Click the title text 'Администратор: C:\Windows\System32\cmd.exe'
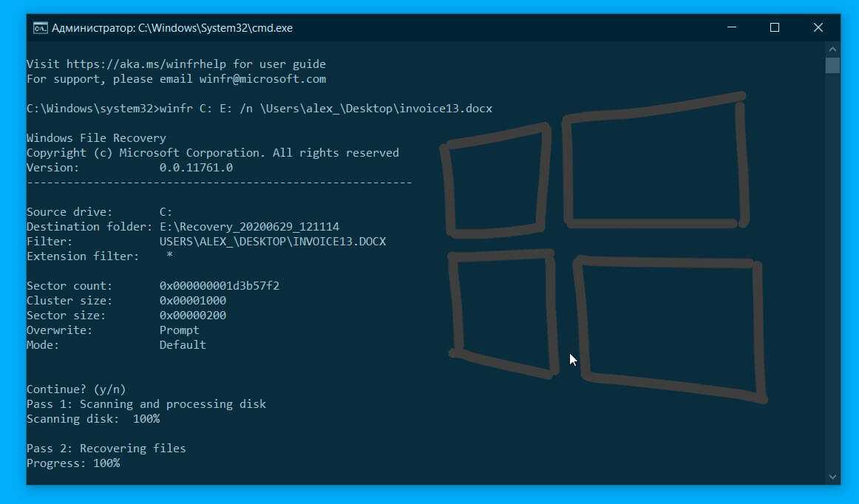The image size is (859, 504). pyautogui.click(x=172, y=28)
